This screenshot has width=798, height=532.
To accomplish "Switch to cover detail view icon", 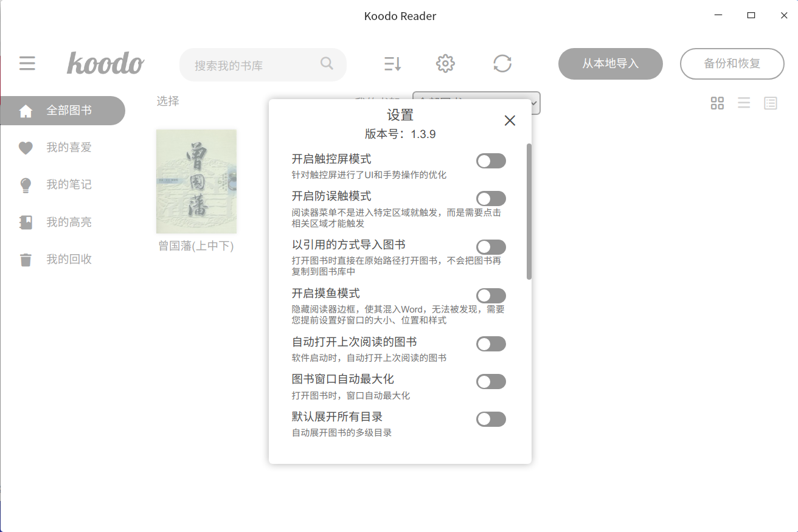I will coord(771,103).
